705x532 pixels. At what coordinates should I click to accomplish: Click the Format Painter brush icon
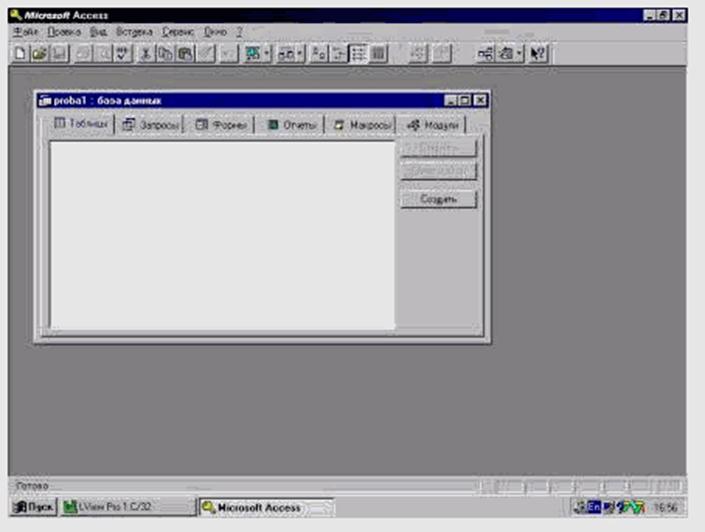tap(206, 54)
